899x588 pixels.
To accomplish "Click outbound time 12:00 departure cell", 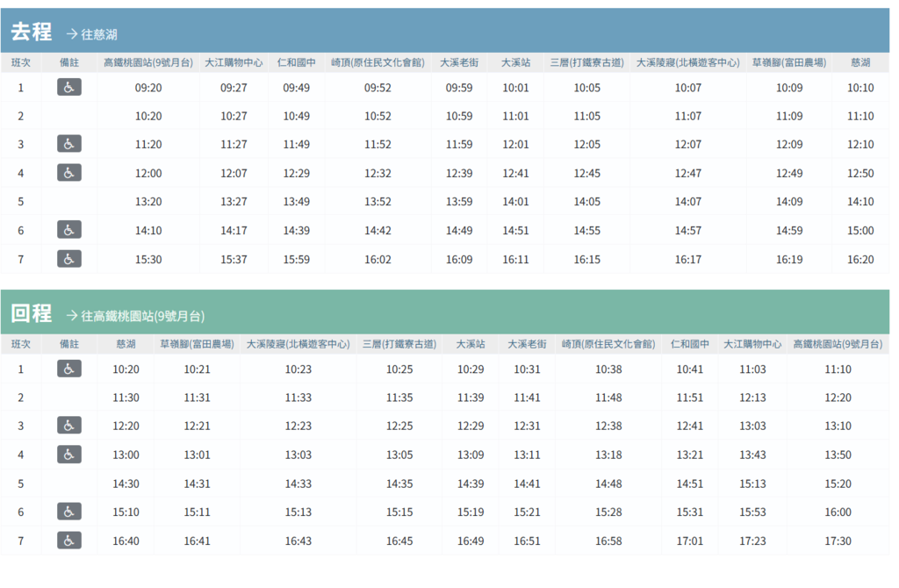I will click(x=148, y=173).
